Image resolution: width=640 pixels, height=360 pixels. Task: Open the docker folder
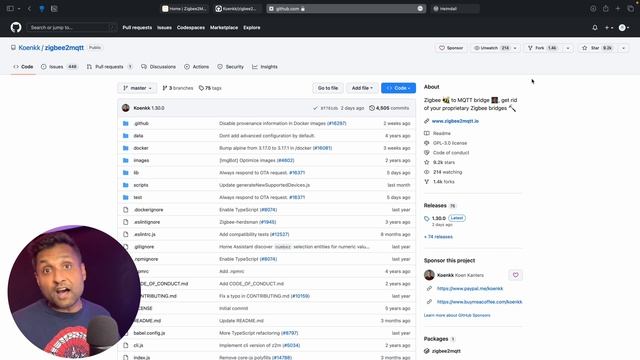coord(141,148)
